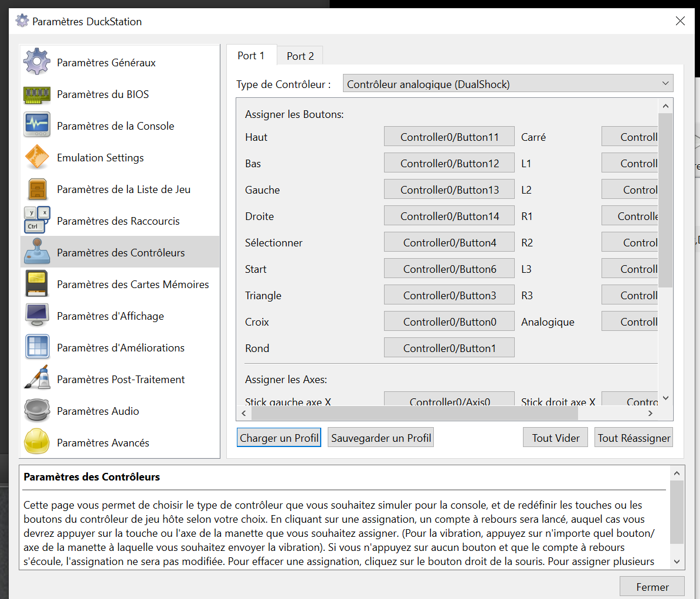Rebind the Start button assignment
The width and height of the screenshot is (700, 599).
coord(449,269)
